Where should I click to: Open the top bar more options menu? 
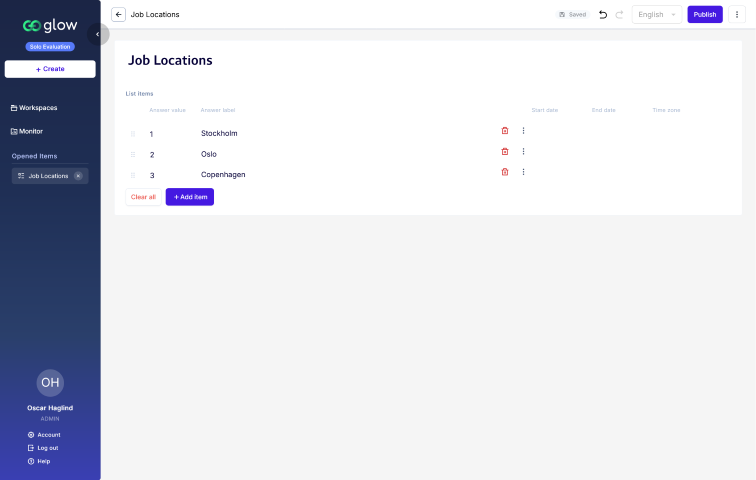(x=737, y=14)
